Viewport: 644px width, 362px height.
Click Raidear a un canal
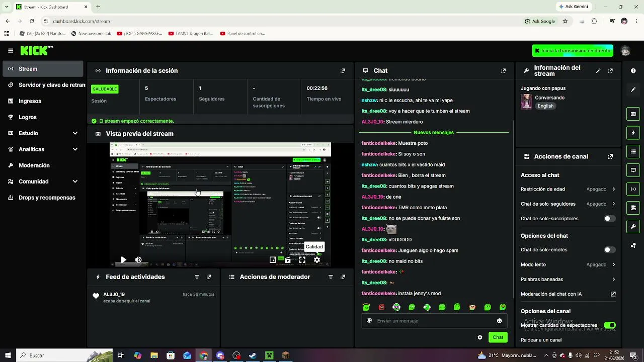pyautogui.click(x=541, y=340)
